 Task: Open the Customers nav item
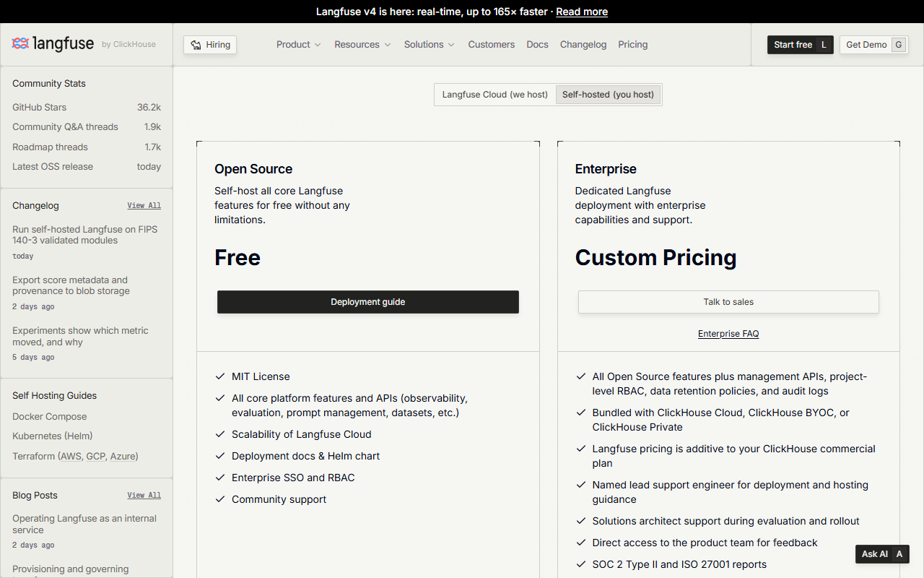click(492, 45)
